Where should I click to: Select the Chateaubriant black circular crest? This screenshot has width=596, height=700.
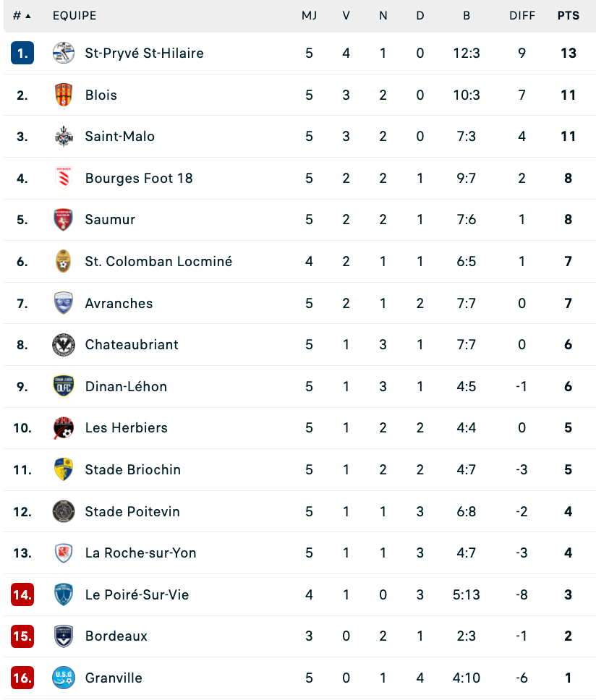pos(64,345)
